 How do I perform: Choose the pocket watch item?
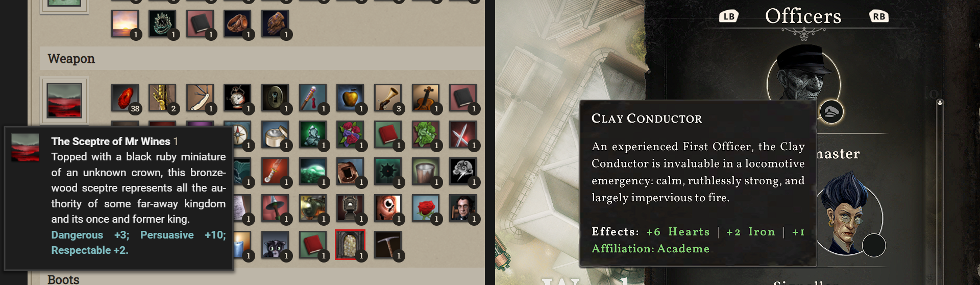(237, 98)
